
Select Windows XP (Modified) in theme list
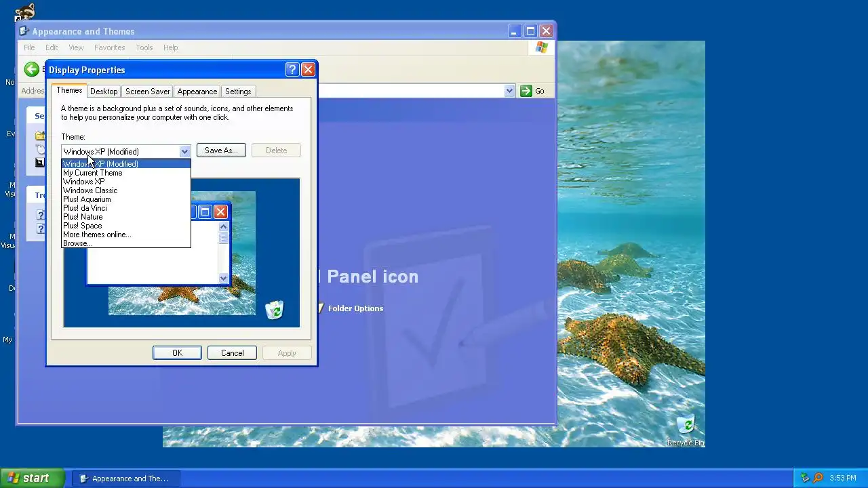[x=126, y=164]
